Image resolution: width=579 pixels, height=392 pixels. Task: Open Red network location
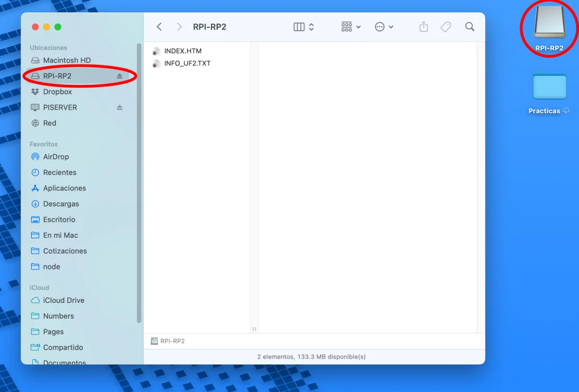tap(79, 123)
